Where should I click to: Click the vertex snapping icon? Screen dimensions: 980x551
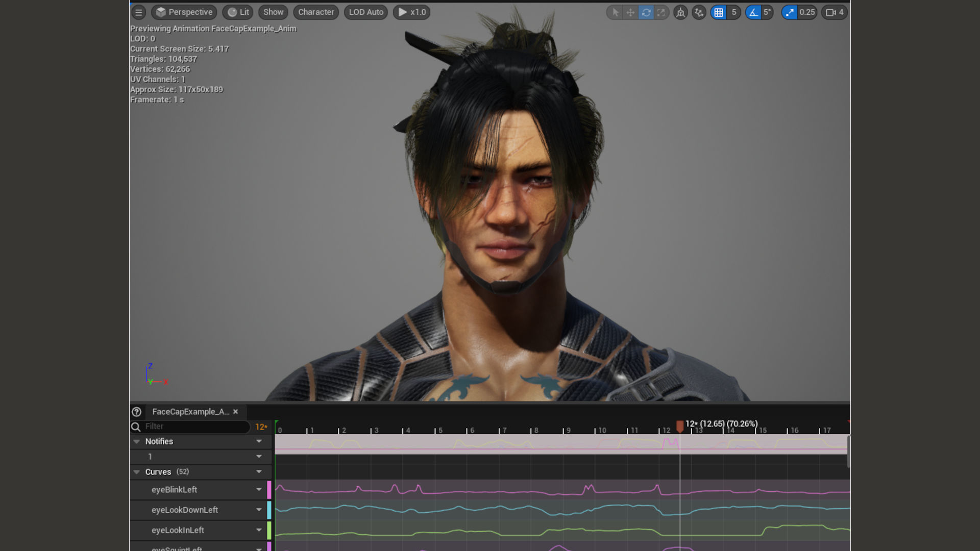coord(699,12)
